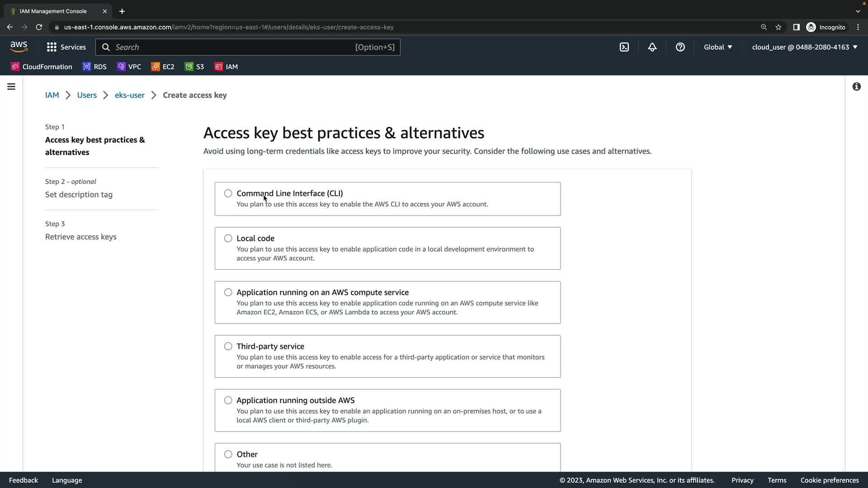Open the info panel icon
Image resolution: width=868 pixels, height=488 pixels.
pos(856,86)
